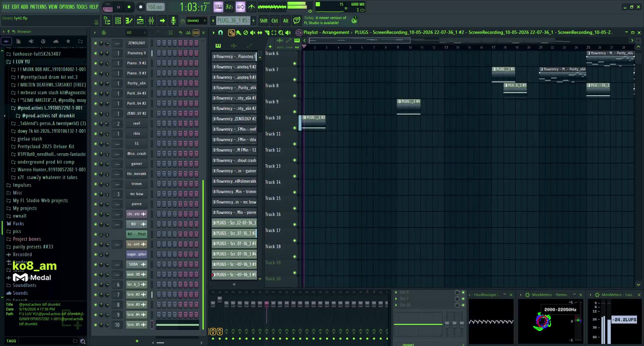Stop playback with the stop button
This screenshot has width=644, height=346.
pyautogui.click(x=129, y=7)
